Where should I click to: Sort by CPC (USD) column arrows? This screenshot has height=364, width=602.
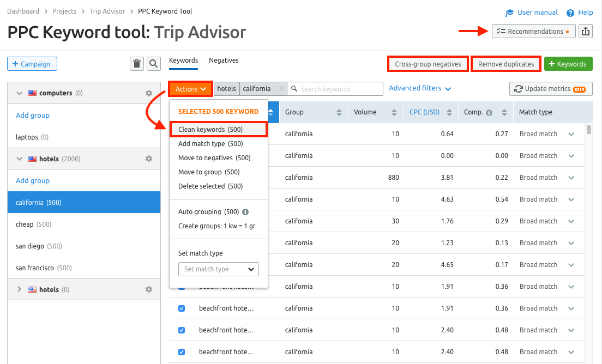point(449,112)
